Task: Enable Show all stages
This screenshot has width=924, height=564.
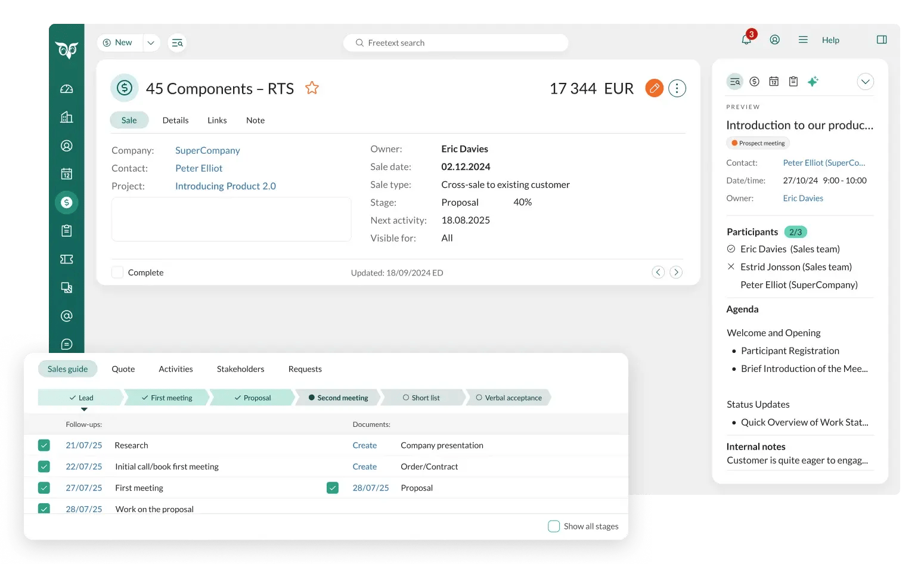Action: pos(554,526)
